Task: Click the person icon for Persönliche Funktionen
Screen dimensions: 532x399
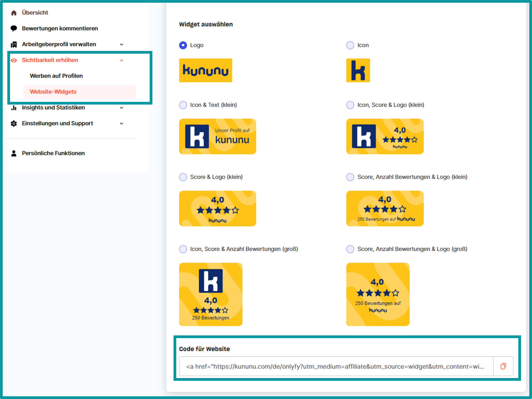Action: 14,153
